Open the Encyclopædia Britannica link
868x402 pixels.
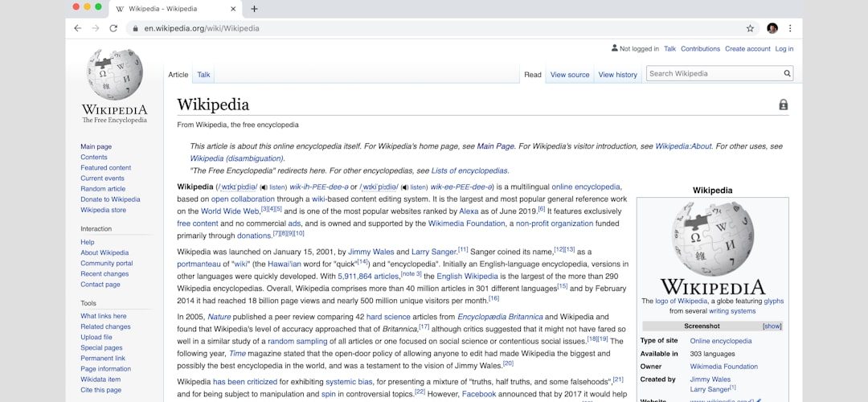pos(500,318)
